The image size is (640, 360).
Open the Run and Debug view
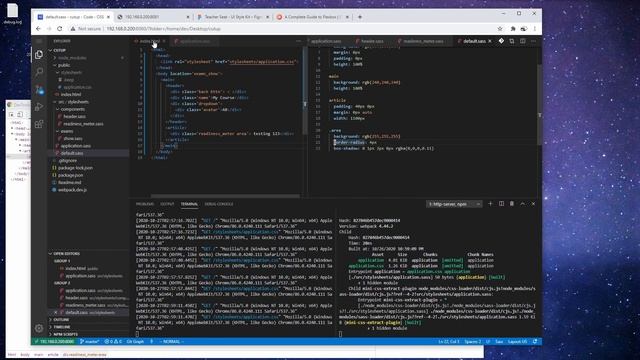click(39, 107)
